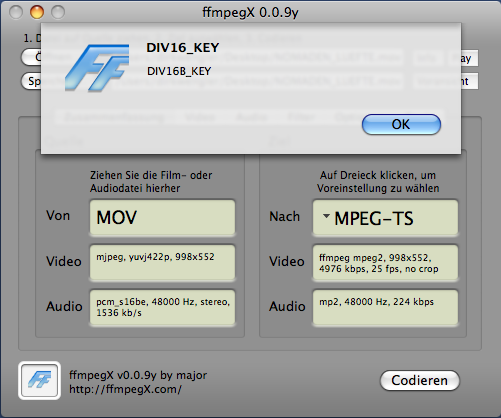Click the orange minimize button in the title bar
Screen dimensions: 501x418
(37, 12)
